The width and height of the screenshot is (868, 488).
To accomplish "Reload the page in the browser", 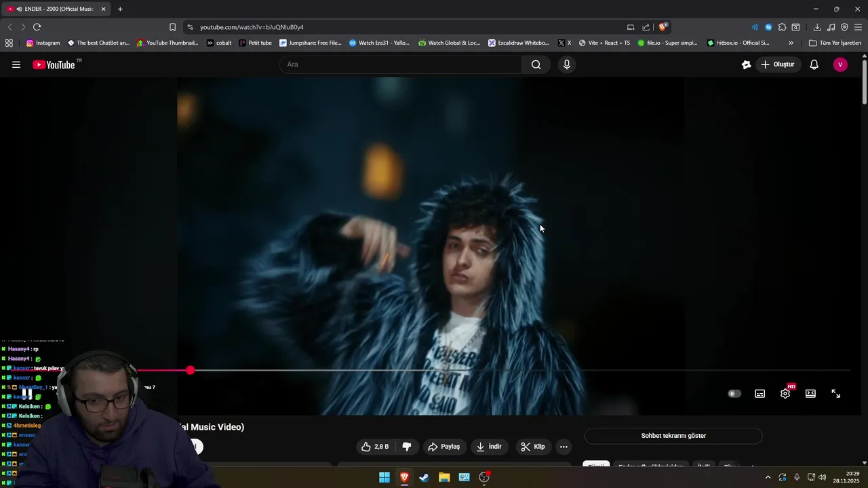I will (37, 27).
